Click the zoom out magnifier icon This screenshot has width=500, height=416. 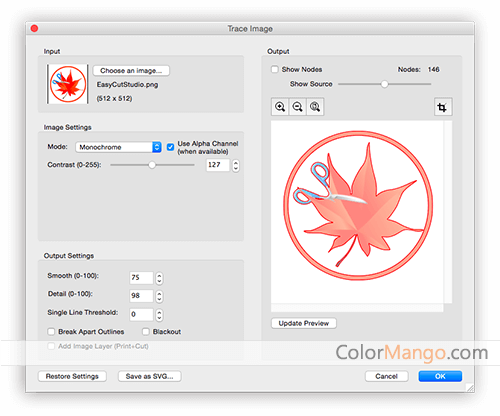[x=297, y=107]
